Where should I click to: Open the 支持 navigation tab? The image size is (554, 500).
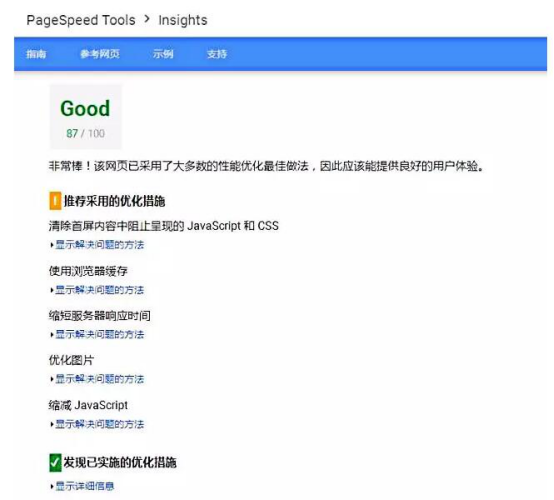(217, 54)
